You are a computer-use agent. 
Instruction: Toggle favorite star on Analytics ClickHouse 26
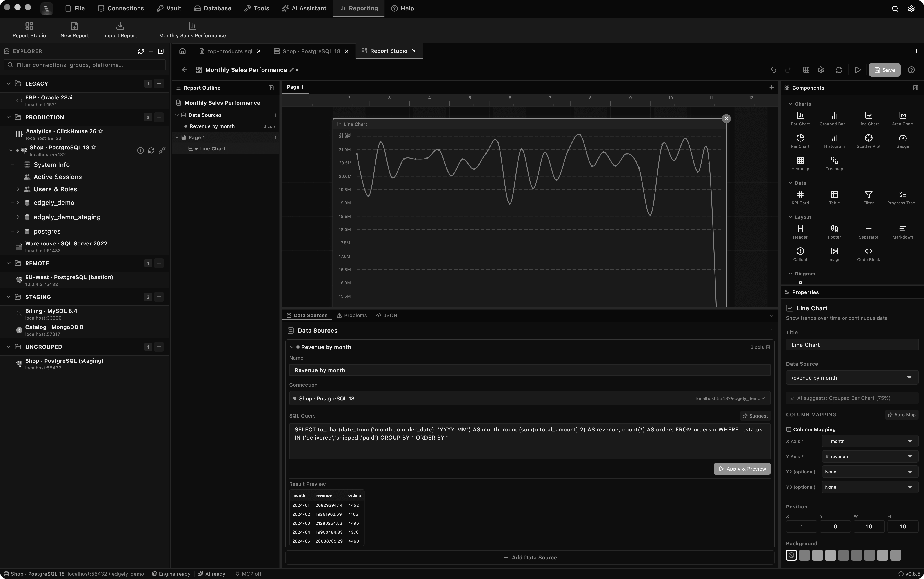[x=100, y=131]
